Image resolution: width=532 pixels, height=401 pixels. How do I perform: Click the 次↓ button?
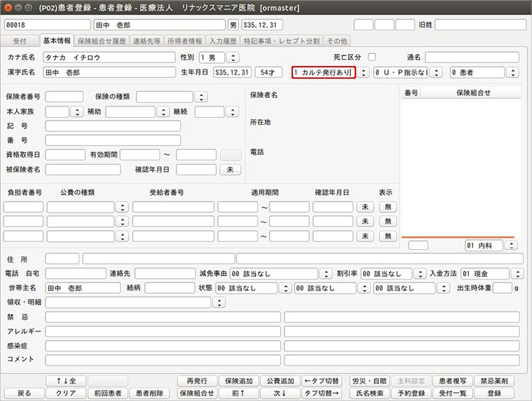(280, 393)
